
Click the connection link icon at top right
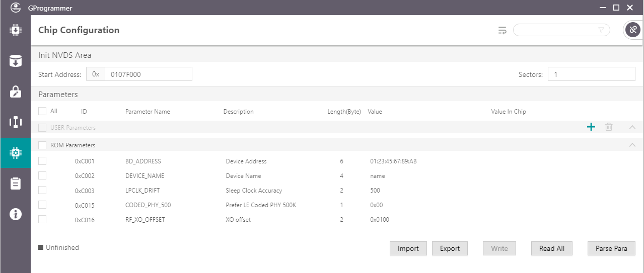[632, 30]
